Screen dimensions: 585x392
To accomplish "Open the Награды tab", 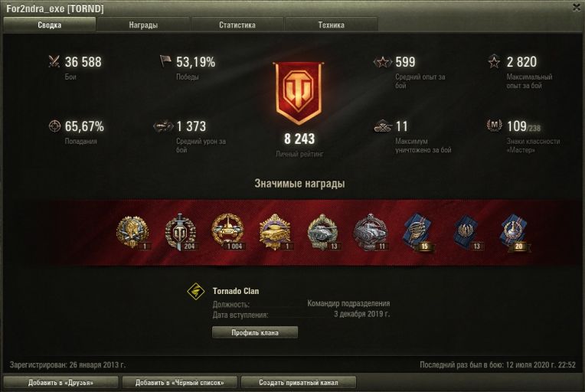I will [143, 25].
